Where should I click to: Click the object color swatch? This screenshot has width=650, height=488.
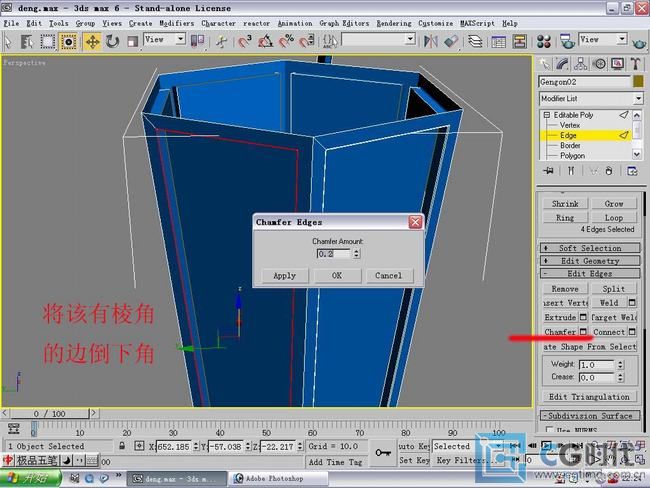click(x=638, y=82)
